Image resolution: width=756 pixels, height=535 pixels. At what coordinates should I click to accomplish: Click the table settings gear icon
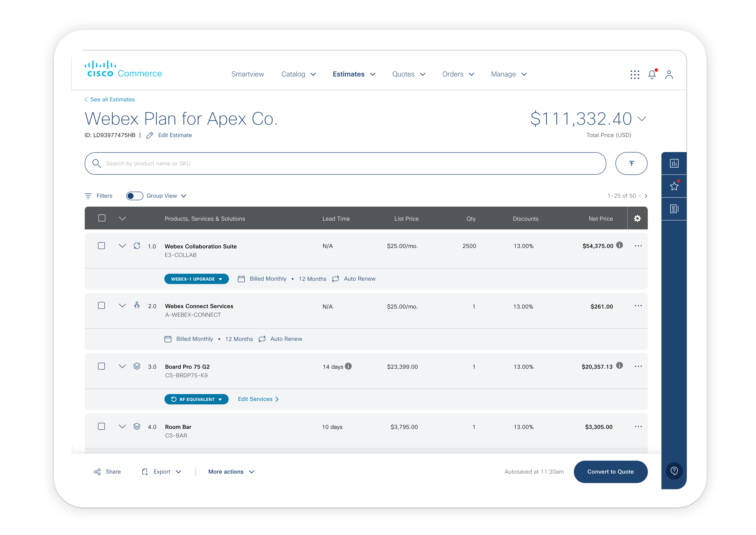click(637, 218)
